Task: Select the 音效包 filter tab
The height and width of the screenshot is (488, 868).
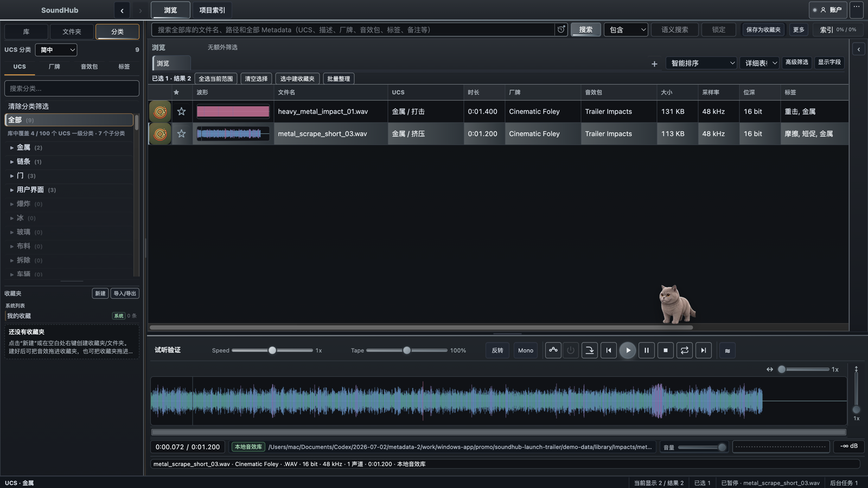Action: (x=89, y=67)
